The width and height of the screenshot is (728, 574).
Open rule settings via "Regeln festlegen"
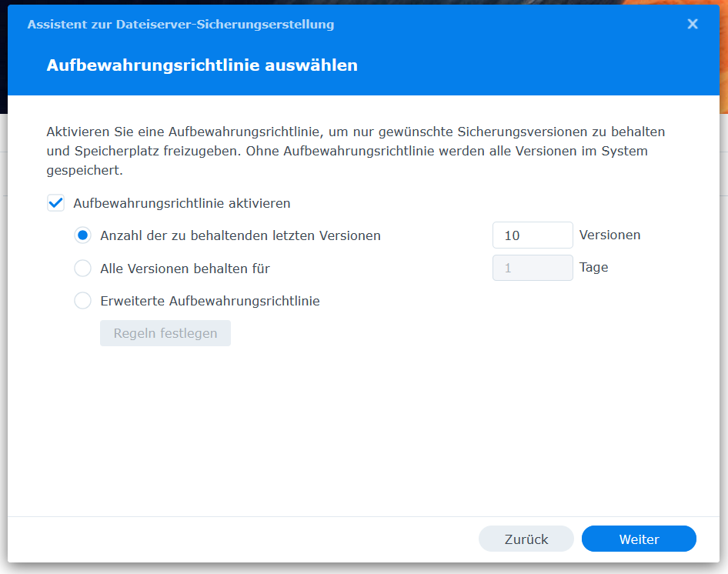point(165,332)
